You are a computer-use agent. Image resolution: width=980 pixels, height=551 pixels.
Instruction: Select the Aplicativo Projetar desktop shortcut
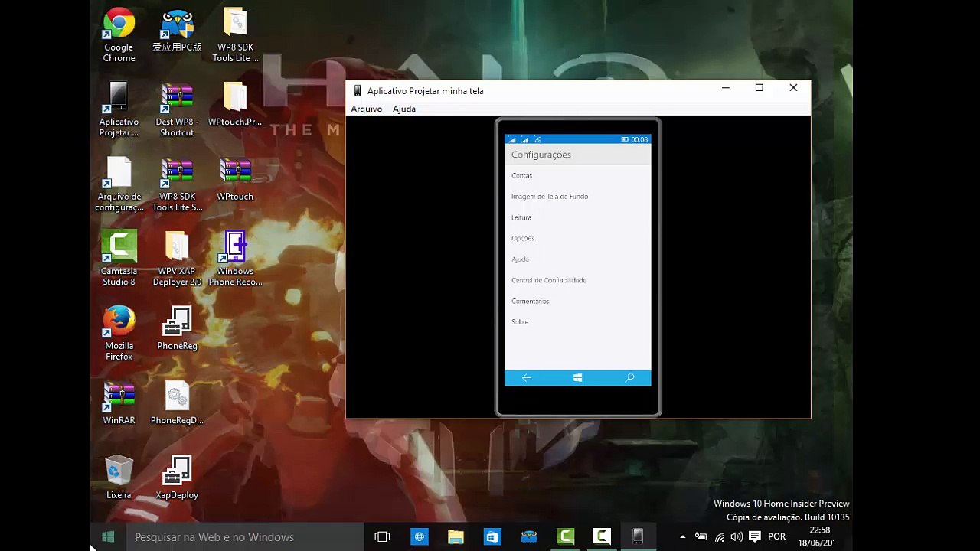[x=119, y=109]
